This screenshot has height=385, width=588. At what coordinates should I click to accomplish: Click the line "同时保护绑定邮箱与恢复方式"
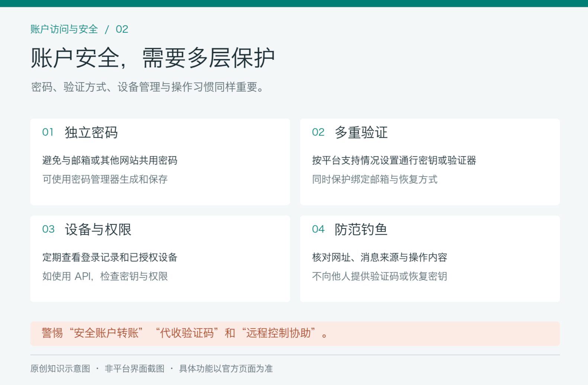coord(375,179)
